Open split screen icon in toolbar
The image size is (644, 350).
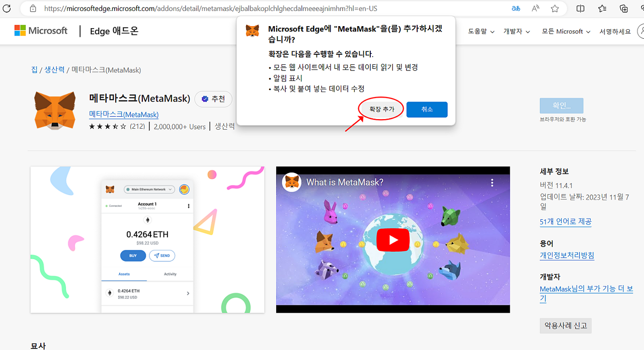[x=580, y=9]
